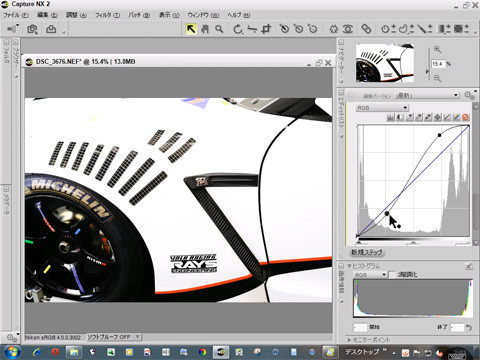Select the Color Control Point tool
Viewport: 480px width, 360px height.
point(333,29)
